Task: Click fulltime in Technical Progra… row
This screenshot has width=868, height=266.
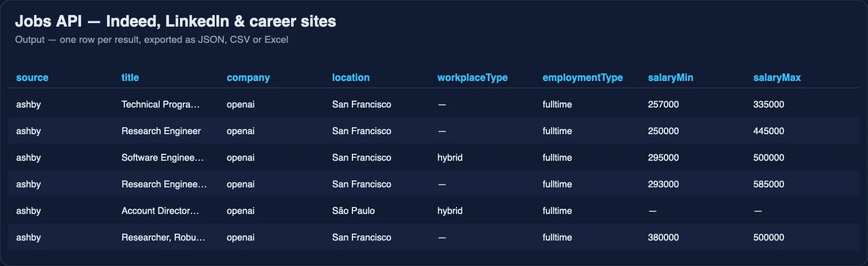Action: tap(557, 105)
